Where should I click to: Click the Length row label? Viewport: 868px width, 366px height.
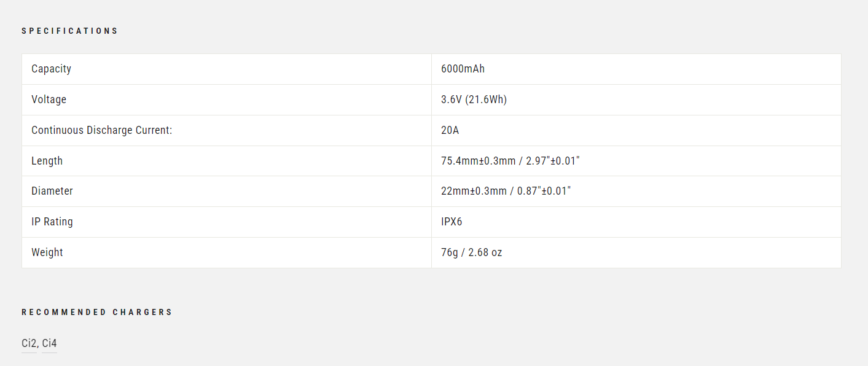click(47, 161)
